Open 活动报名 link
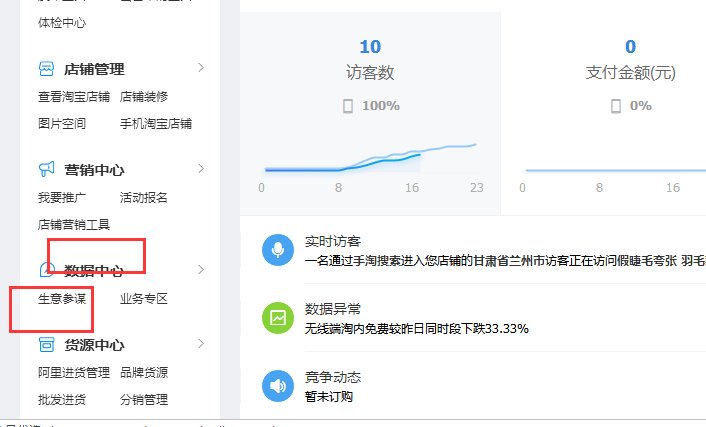Viewport: 706px width, 427px height. (x=144, y=197)
